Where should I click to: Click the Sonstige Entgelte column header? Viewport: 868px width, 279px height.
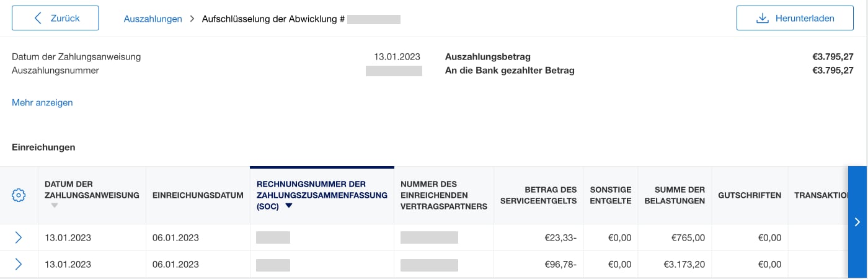pyautogui.click(x=611, y=195)
